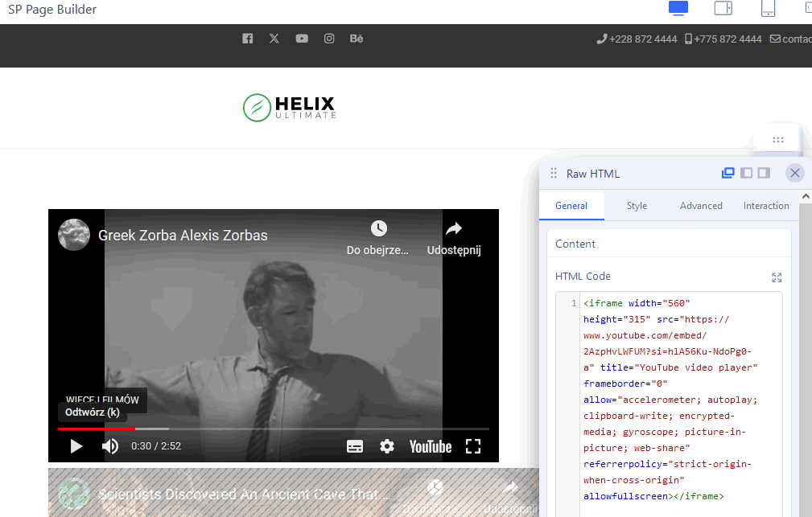Switch to mobile phone preview
This screenshot has width=812, height=517.
point(768,9)
